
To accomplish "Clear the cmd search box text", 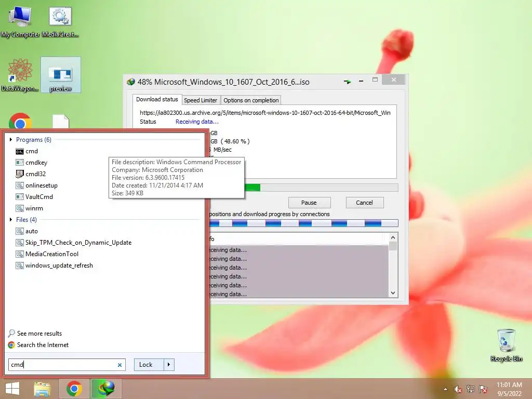I will (120, 365).
